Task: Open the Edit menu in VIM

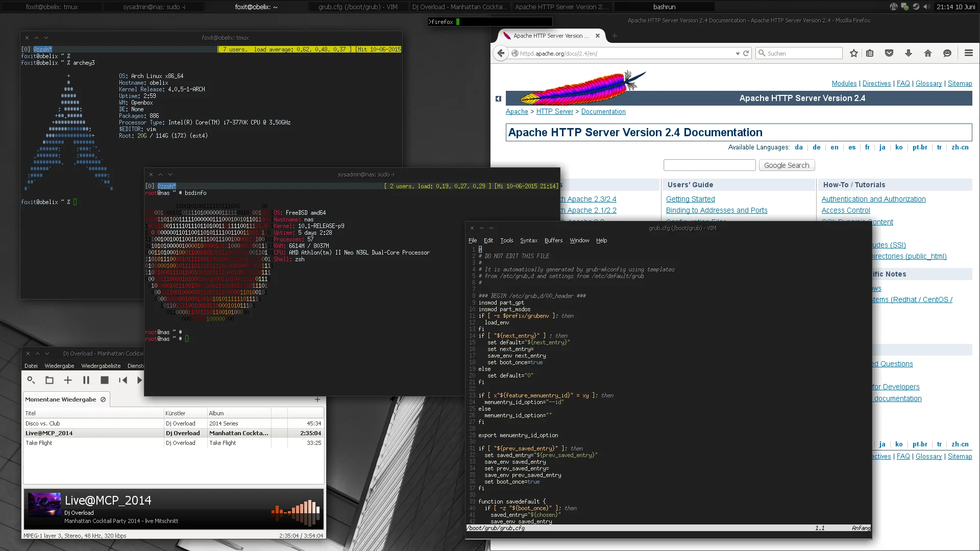Action: tap(488, 240)
